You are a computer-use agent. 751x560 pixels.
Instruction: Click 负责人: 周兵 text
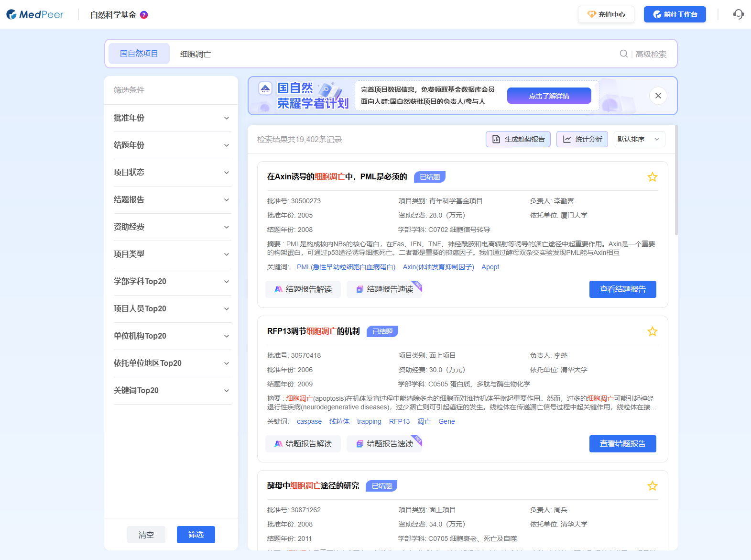click(549, 510)
